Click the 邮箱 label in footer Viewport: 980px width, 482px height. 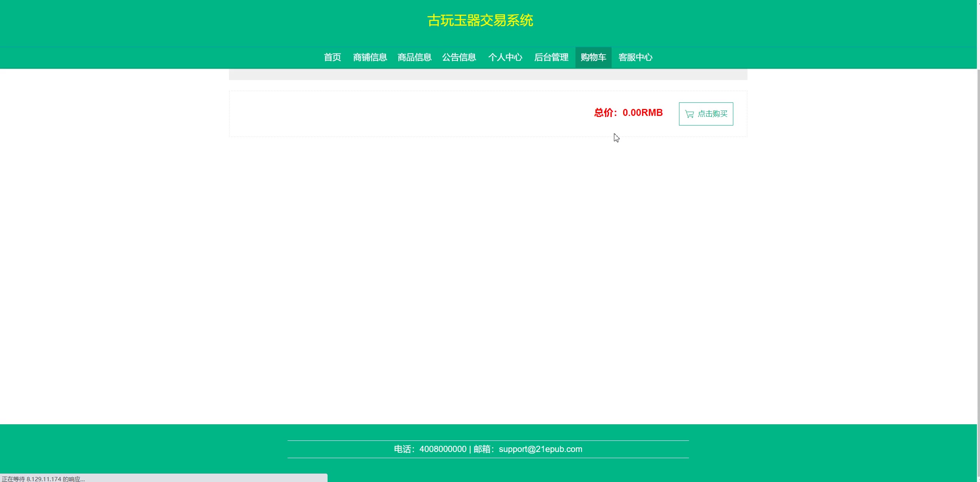pyautogui.click(x=482, y=449)
